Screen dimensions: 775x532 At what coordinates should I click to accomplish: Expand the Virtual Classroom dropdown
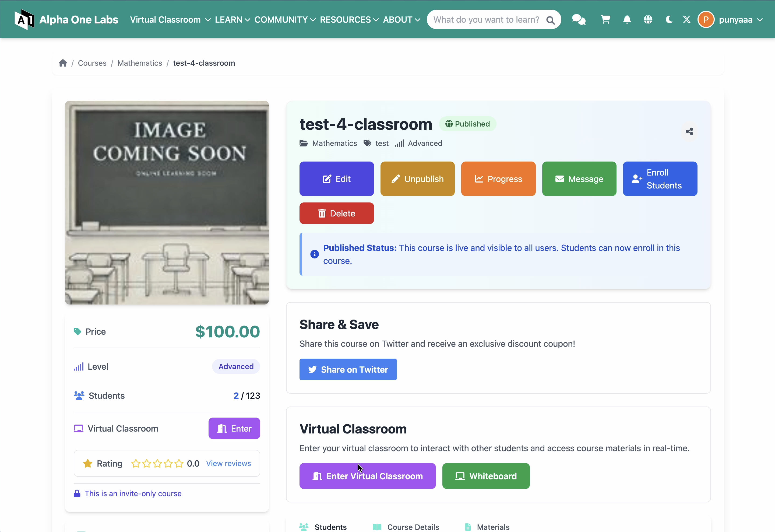point(170,19)
